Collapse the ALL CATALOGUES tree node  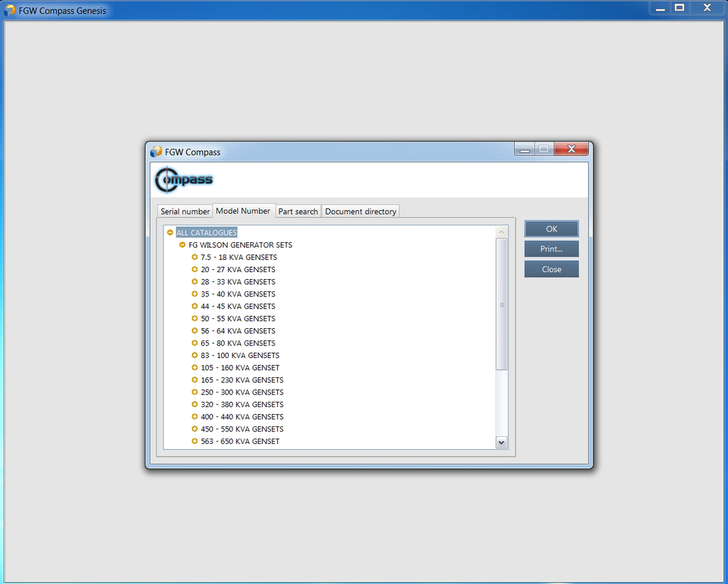[170, 232]
